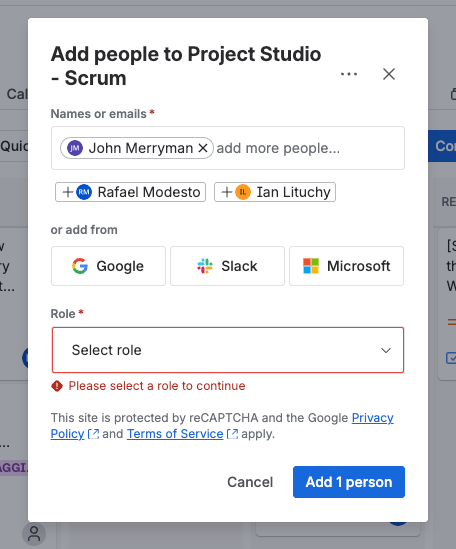Cancel adding people

pyautogui.click(x=250, y=482)
